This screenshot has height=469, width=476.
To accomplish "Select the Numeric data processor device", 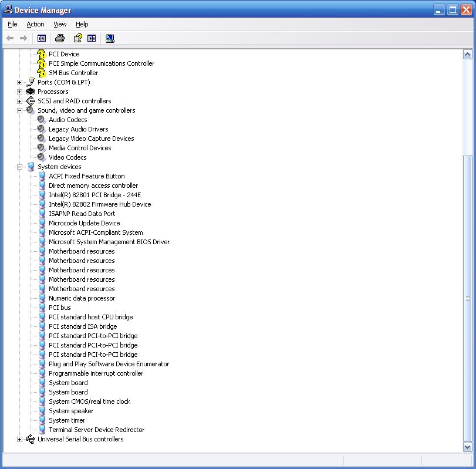I will pos(82,298).
